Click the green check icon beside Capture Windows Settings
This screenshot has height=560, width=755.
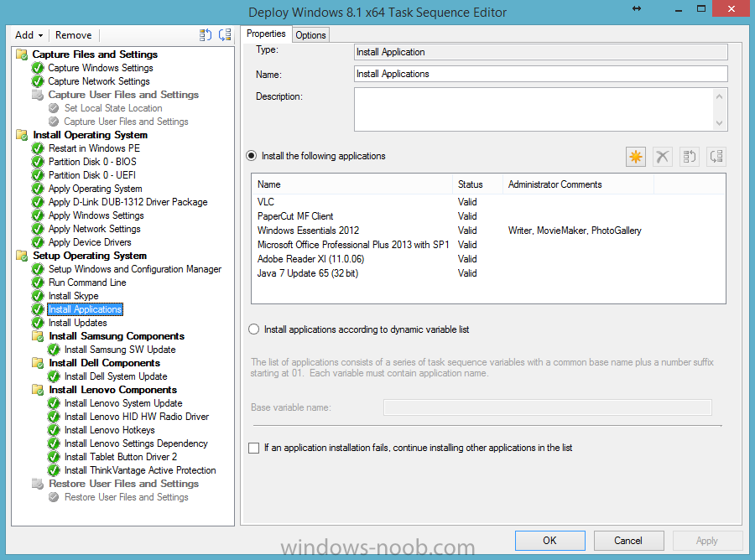(x=38, y=68)
